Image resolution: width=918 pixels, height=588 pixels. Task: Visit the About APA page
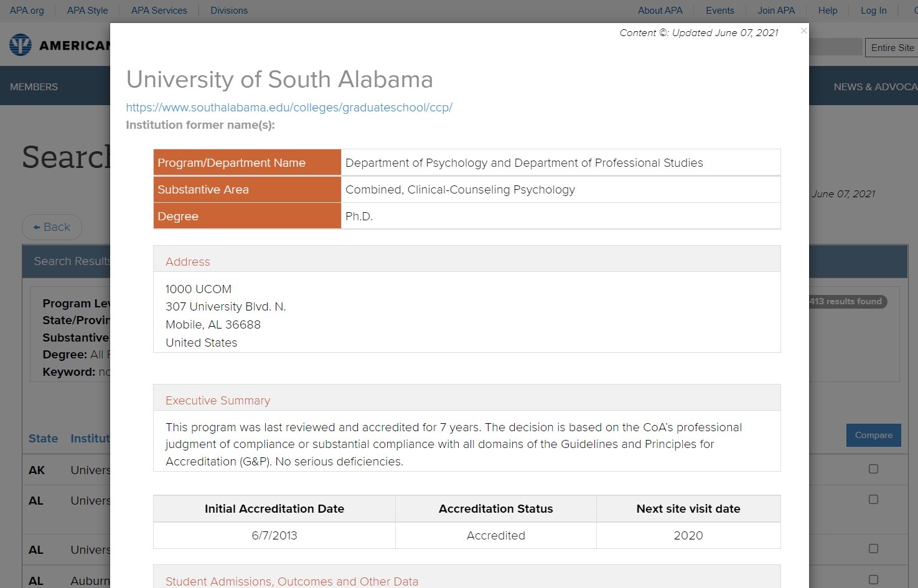660,11
